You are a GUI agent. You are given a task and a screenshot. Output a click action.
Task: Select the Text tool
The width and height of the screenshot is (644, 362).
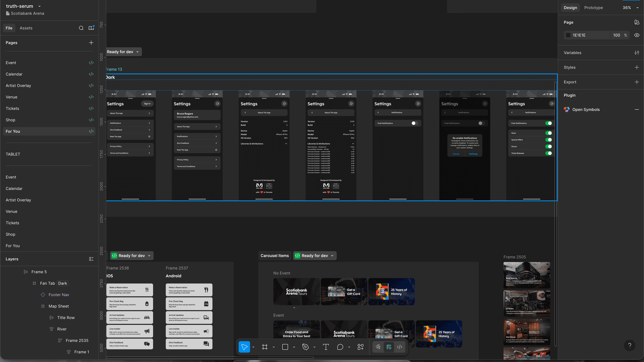(x=326, y=347)
